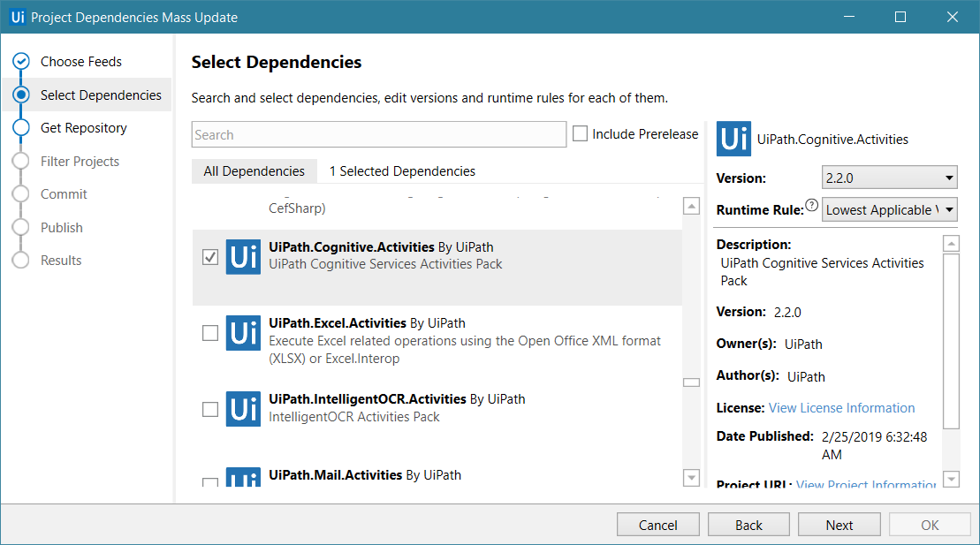Click the Cancel button
This screenshot has width=980, height=545.
pyautogui.click(x=657, y=525)
